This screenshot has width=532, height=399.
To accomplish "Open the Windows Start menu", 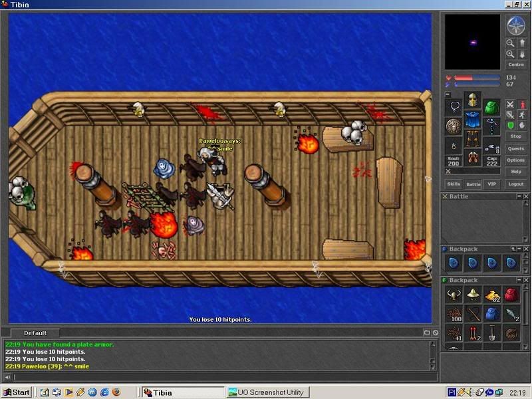I will 16,392.
